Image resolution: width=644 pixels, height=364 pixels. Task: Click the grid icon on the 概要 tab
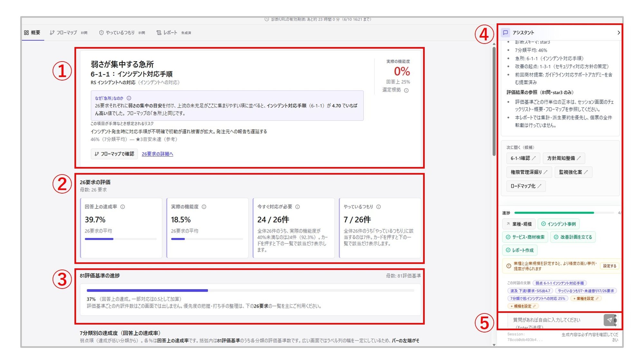(26, 33)
